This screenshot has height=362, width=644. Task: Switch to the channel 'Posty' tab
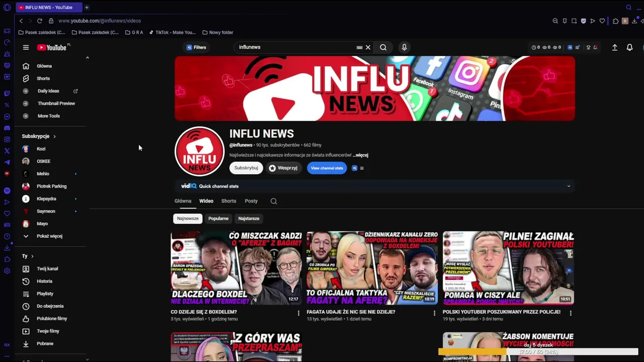251,201
